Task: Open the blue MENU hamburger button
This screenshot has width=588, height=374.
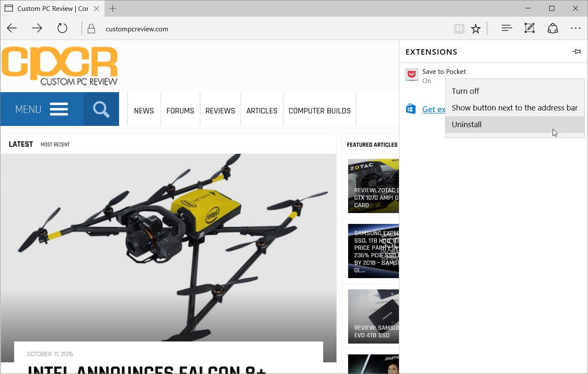Action: (x=42, y=109)
